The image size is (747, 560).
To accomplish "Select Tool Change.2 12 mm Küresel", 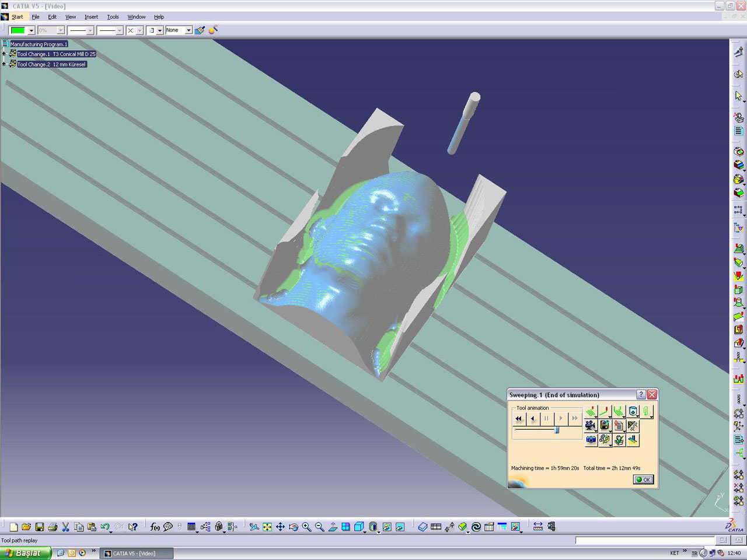I will 51,64.
